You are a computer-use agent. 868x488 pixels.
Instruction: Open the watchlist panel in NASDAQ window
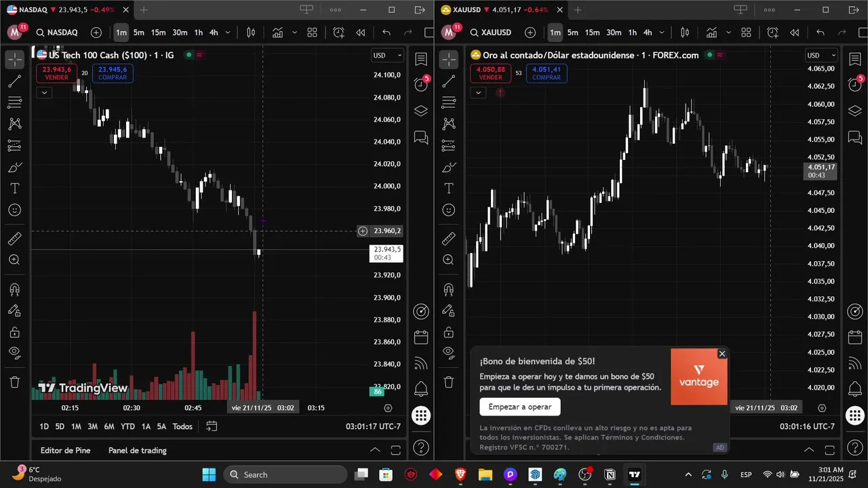(421, 60)
